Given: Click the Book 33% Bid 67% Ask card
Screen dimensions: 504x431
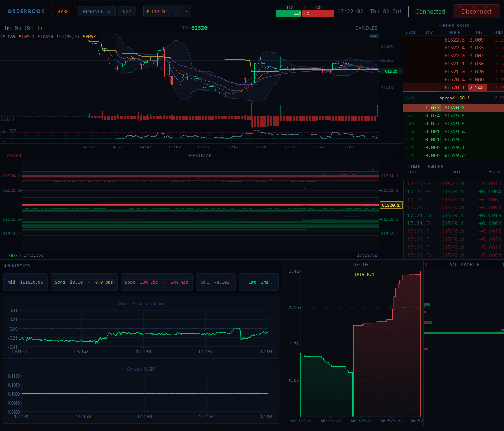Looking at the screenshot, I should pos(156,282).
